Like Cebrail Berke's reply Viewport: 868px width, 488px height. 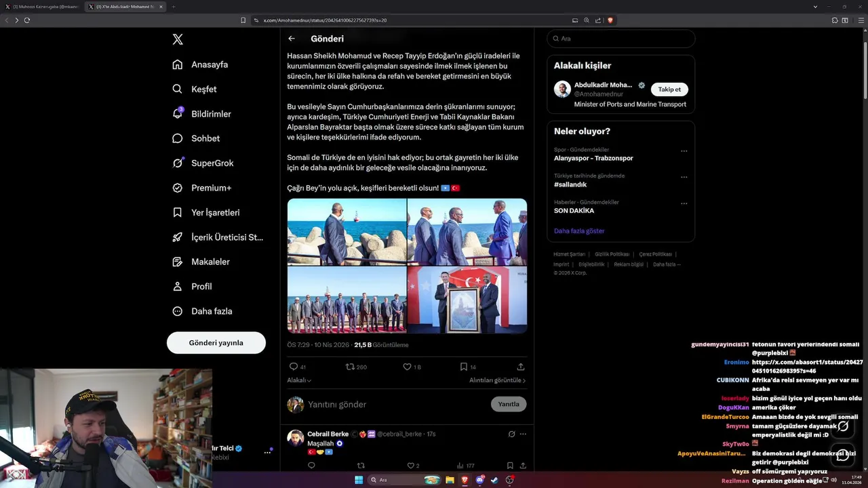[410, 466]
